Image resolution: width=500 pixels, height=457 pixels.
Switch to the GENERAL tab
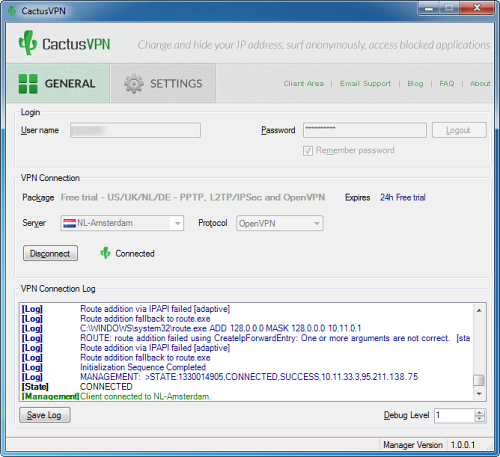click(x=58, y=83)
